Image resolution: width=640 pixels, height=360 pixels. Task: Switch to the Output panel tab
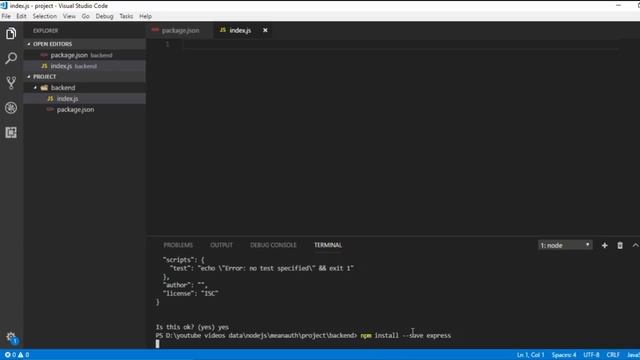pos(221,245)
